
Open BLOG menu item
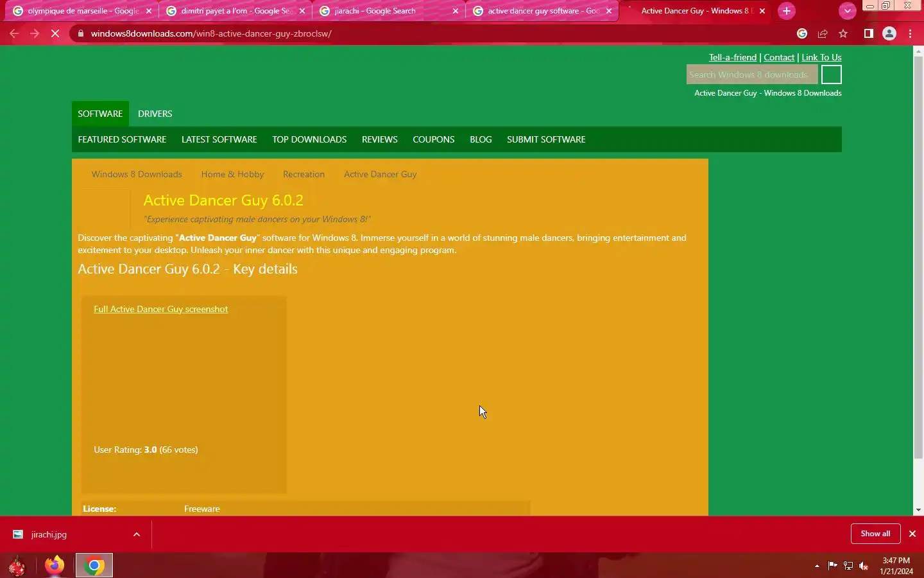[481, 139]
